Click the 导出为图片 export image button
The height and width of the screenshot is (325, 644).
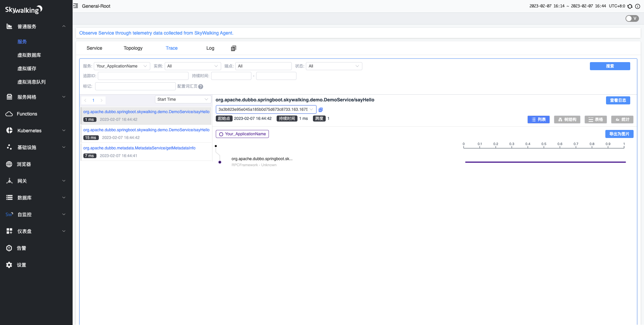619,134
